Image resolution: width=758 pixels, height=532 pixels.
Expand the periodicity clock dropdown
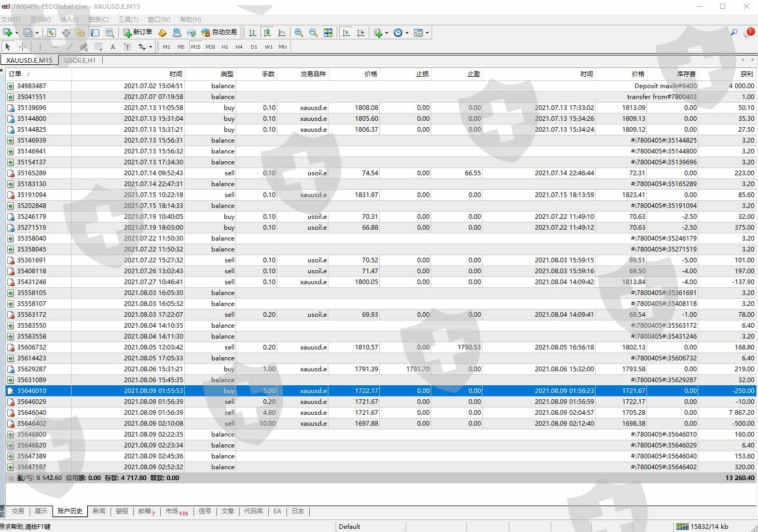[407, 33]
